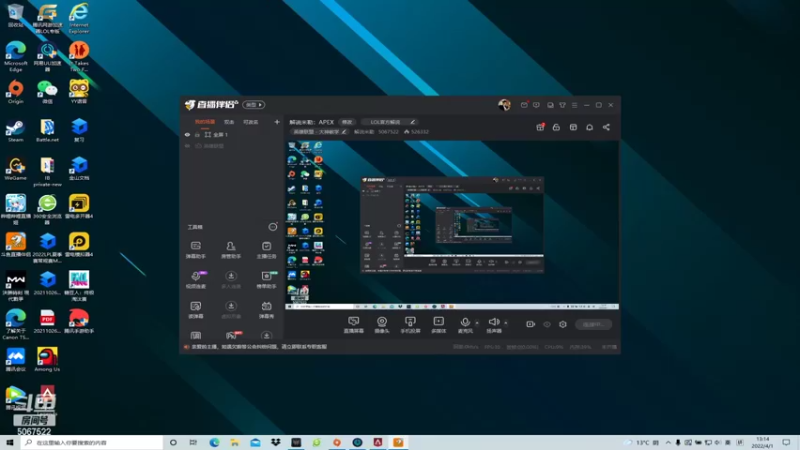
Task: Click the live preview canvas
Action: coord(452,225)
